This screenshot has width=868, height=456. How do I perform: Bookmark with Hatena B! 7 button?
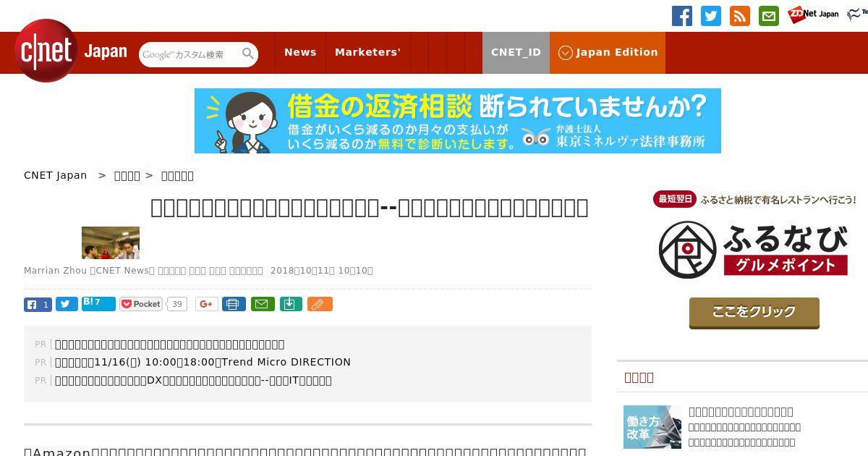pos(98,304)
